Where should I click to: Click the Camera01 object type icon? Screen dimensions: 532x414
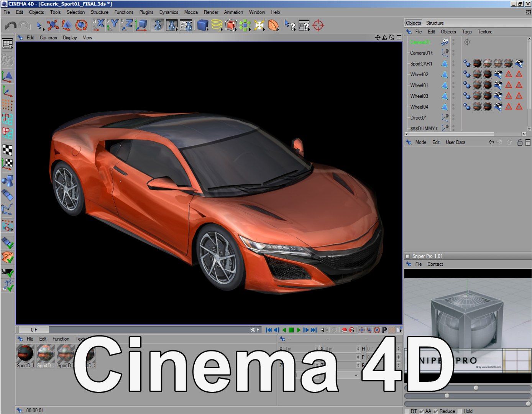(x=445, y=42)
